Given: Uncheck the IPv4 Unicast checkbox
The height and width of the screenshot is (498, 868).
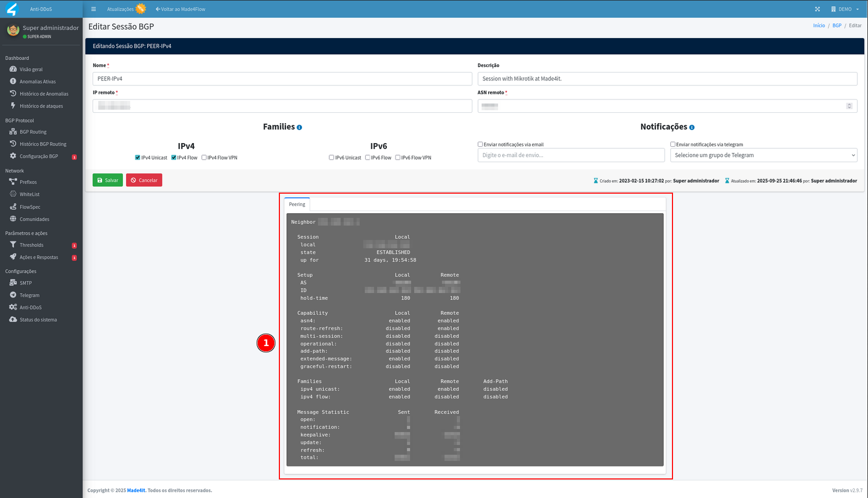Looking at the screenshot, I should tap(137, 158).
